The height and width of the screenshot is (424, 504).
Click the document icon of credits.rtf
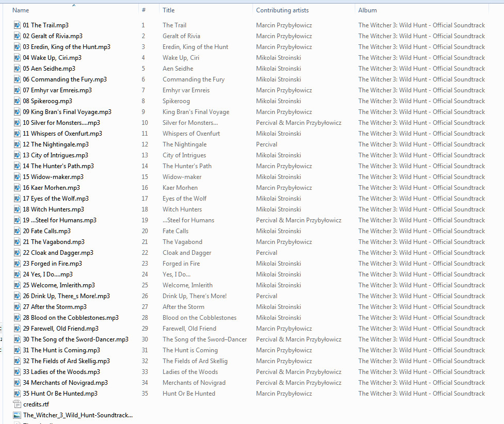17,404
